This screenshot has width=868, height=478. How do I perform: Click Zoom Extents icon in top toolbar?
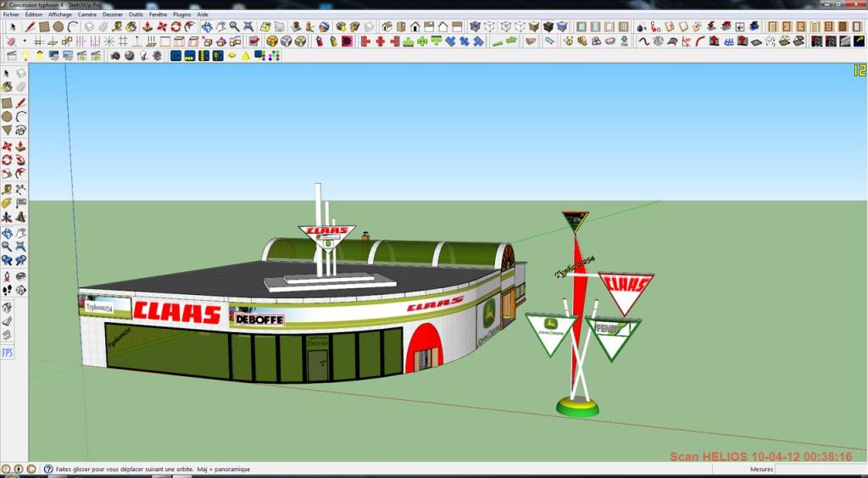248,26
